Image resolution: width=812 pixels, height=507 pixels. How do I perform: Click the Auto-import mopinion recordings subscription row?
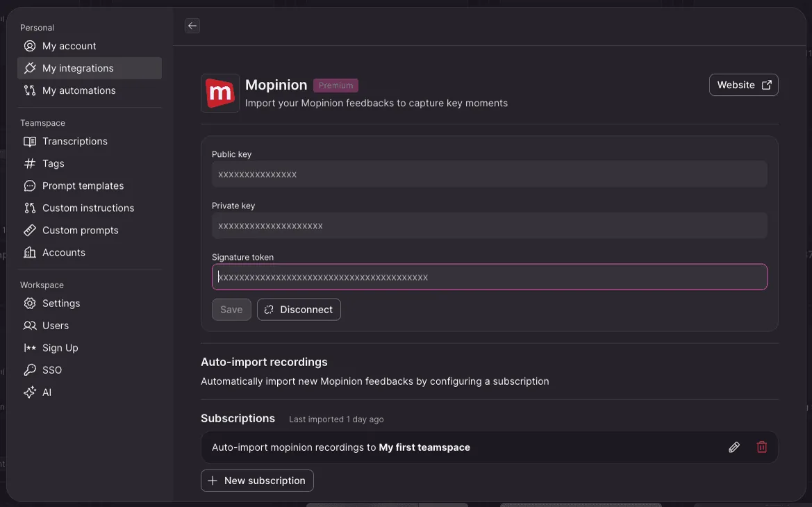(490, 447)
